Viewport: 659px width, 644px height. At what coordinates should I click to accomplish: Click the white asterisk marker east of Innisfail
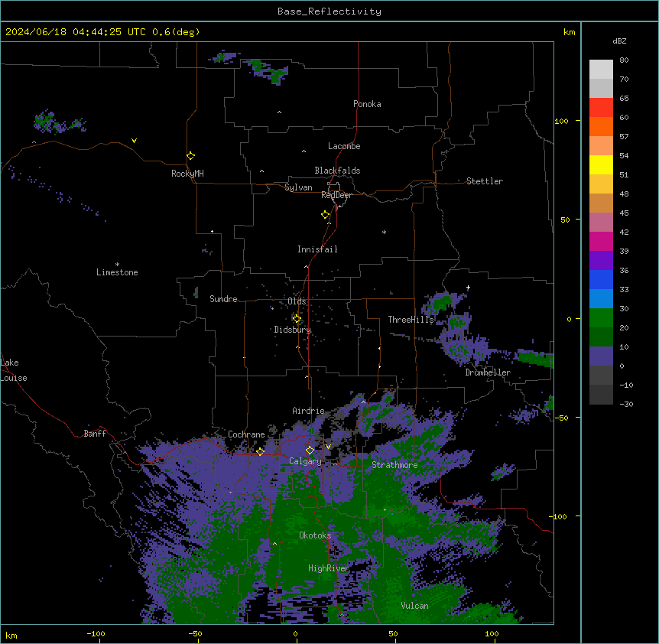(x=384, y=233)
